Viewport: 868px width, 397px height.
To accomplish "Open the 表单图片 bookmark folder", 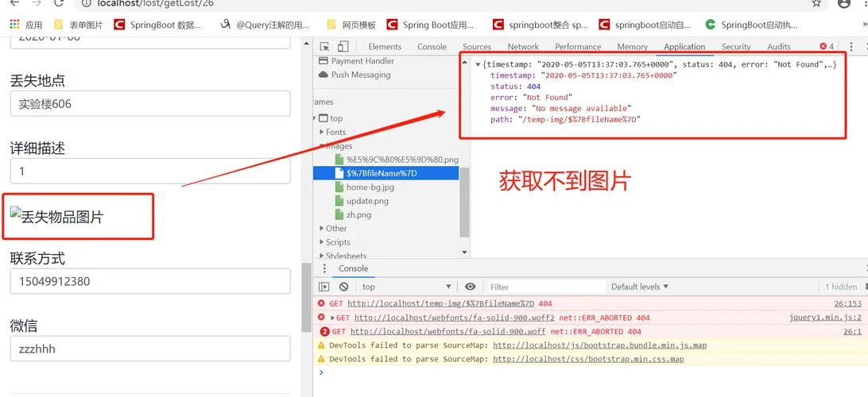I will click(79, 25).
